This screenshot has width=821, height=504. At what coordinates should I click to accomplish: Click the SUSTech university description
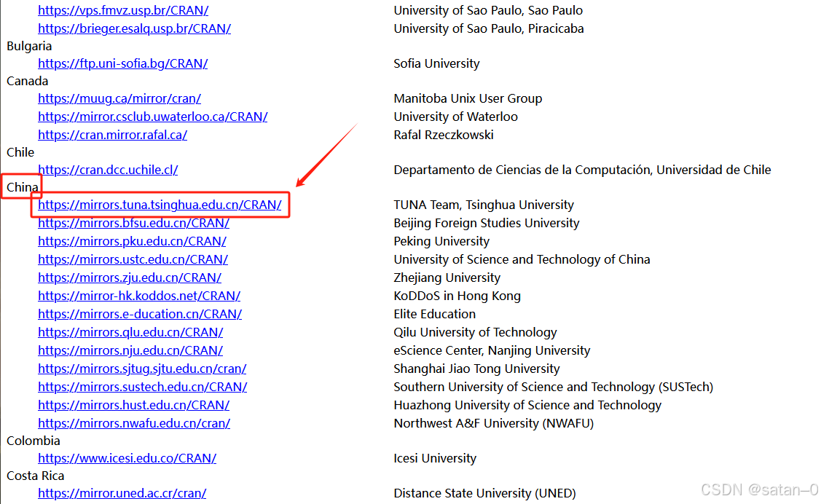click(x=554, y=387)
